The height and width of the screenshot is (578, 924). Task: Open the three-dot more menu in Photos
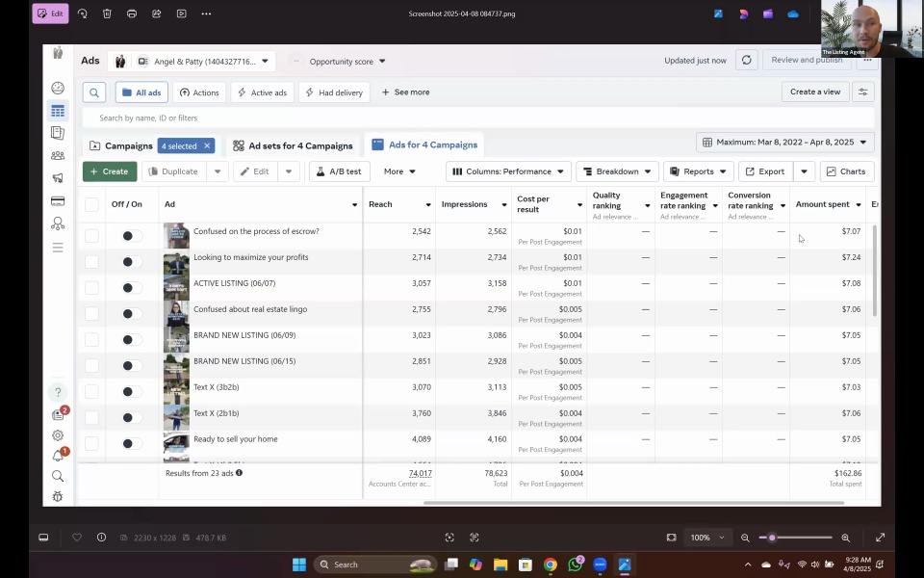point(206,13)
